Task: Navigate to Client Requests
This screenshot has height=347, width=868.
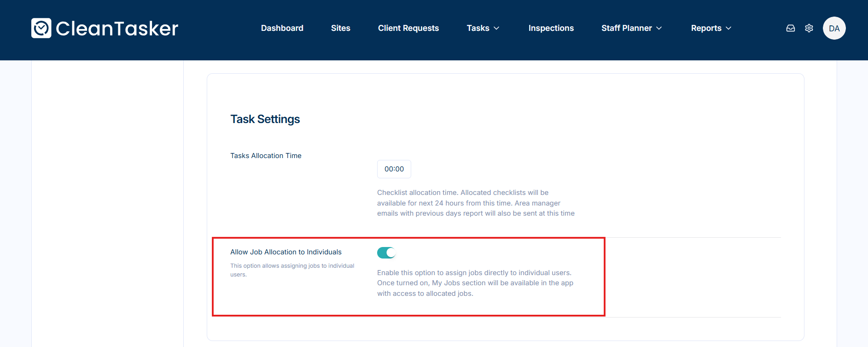Action: [x=408, y=28]
